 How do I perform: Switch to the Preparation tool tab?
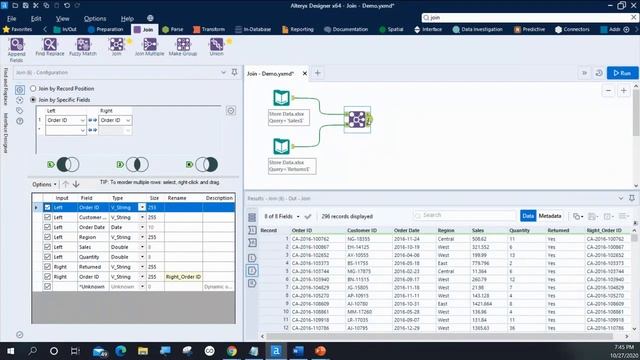(x=105, y=29)
